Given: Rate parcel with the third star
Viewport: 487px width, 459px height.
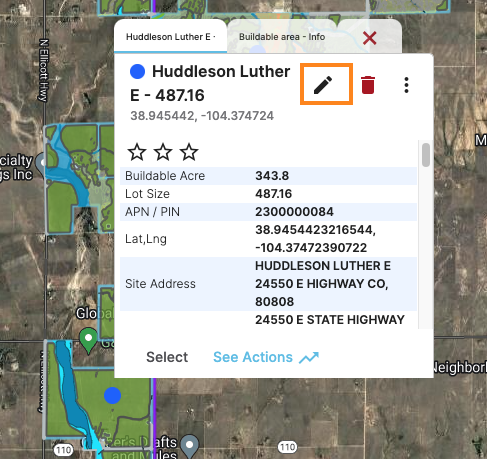Looking at the screenshot, I should 189,152.
